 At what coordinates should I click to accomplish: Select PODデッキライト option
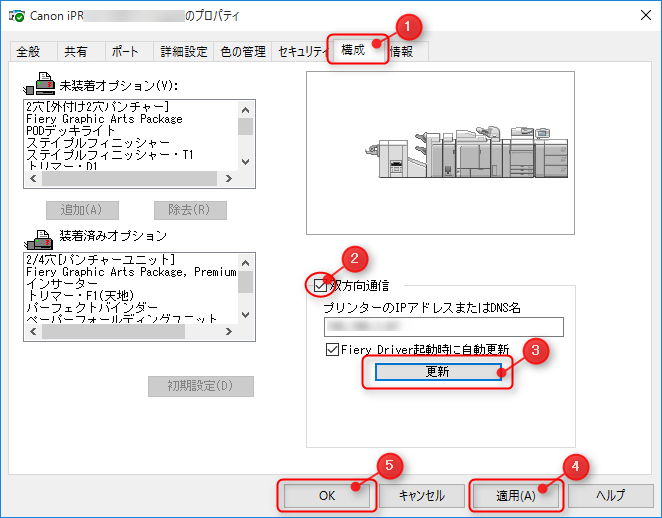[x=71, y=131]
